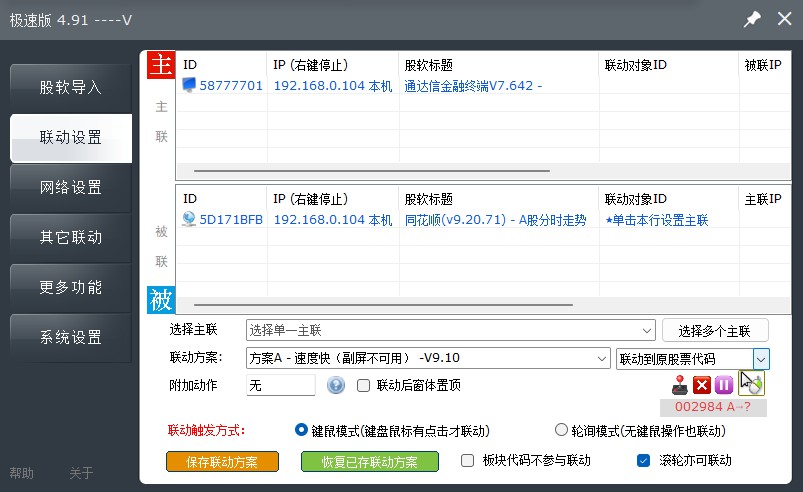Select the 键鼠模式 radio button
The image size is (803, 492).
tap(302, 431)
